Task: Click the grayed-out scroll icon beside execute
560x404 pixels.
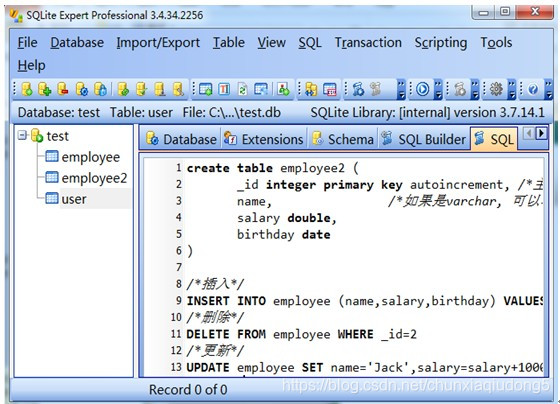Action: [x=376, y=89]
